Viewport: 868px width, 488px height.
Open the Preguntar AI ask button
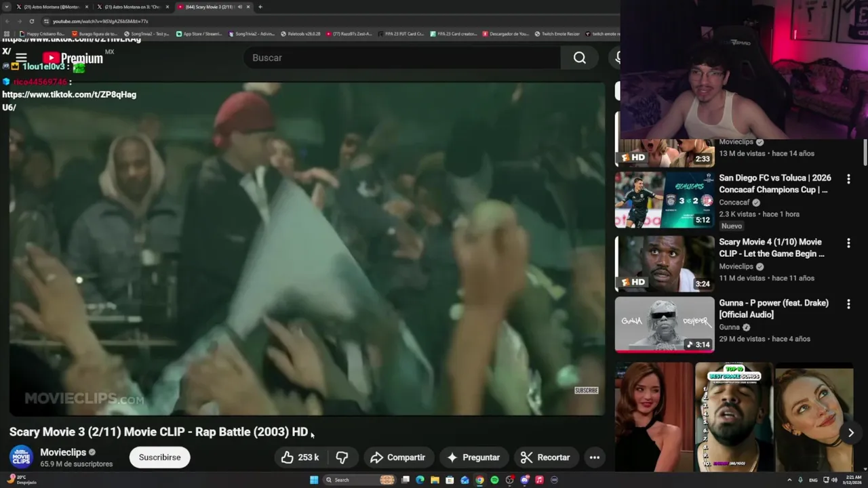click(473, 457)
